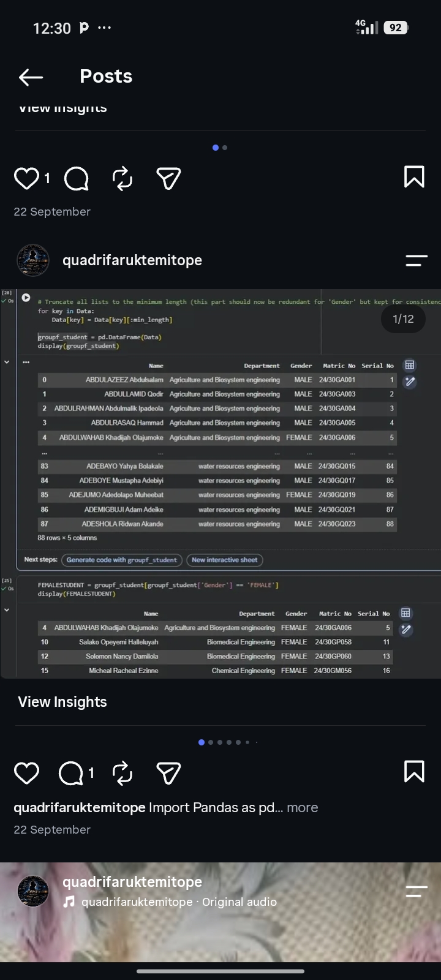Open the reel's quadrifaruktemitope profile picture
Screen dimensions: 441x980
click(x=32, y=891)
